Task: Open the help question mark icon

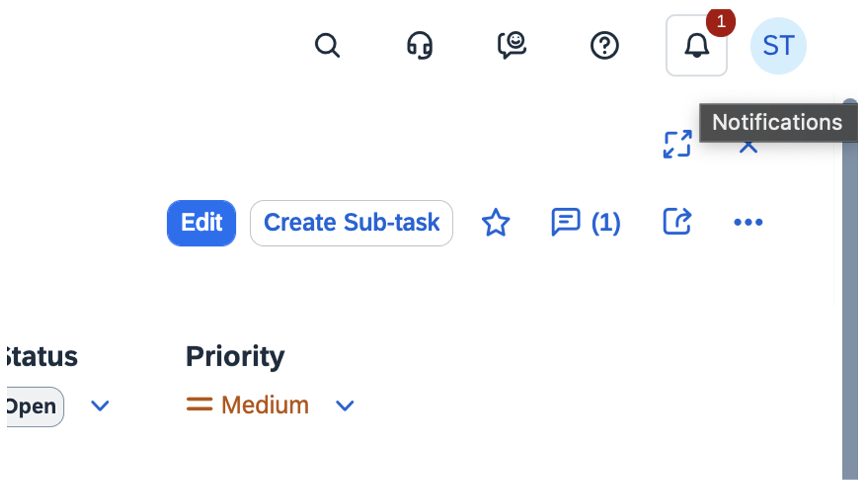Action: tap(604, 45)
